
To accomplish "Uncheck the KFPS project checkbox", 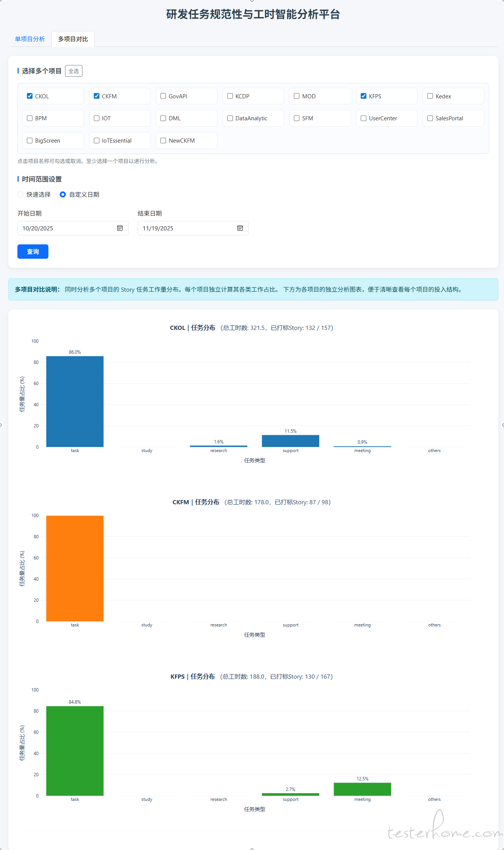I will [x=364, y=96].
